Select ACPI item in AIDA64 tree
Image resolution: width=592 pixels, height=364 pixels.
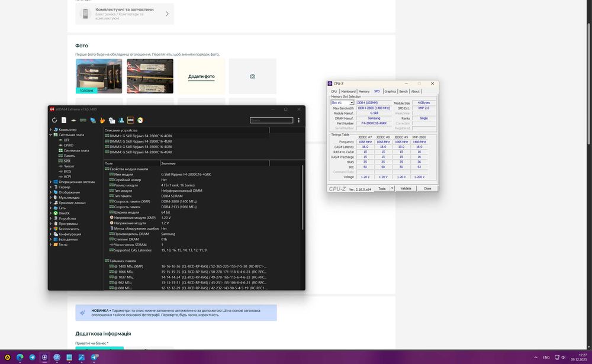pyautogui.click(x=67, y=177)
